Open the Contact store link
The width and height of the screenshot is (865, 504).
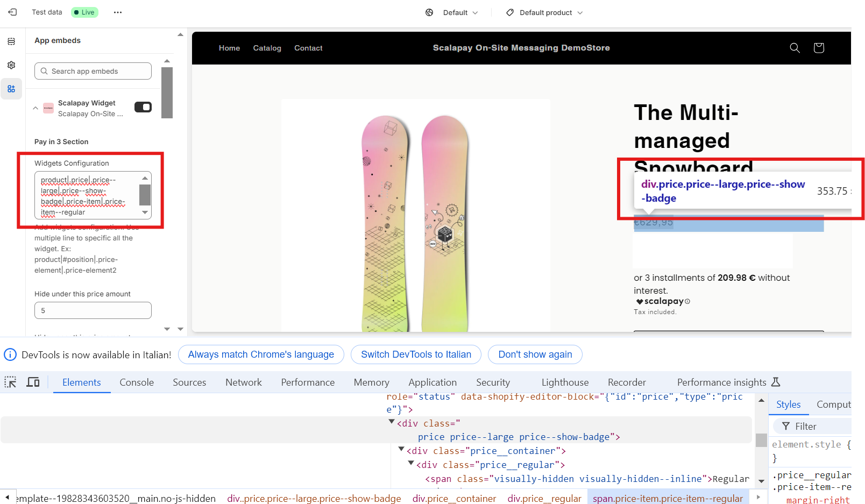click(x=308, y=48)
